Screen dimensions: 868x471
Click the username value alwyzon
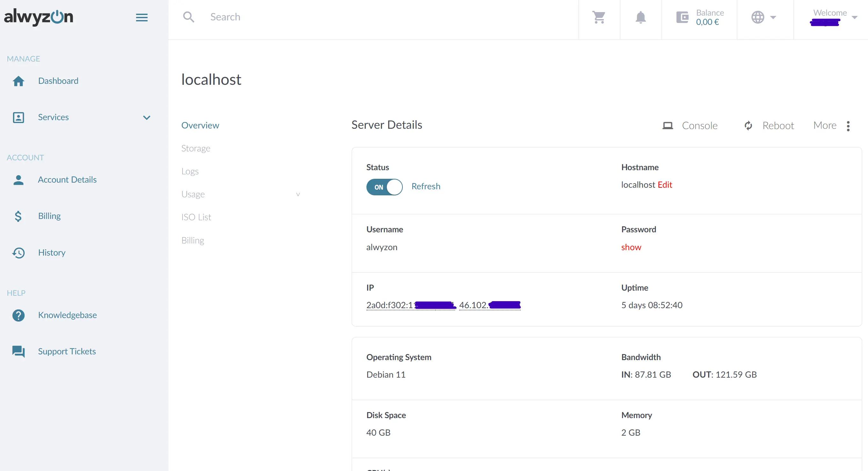click(x=381, y=247)
